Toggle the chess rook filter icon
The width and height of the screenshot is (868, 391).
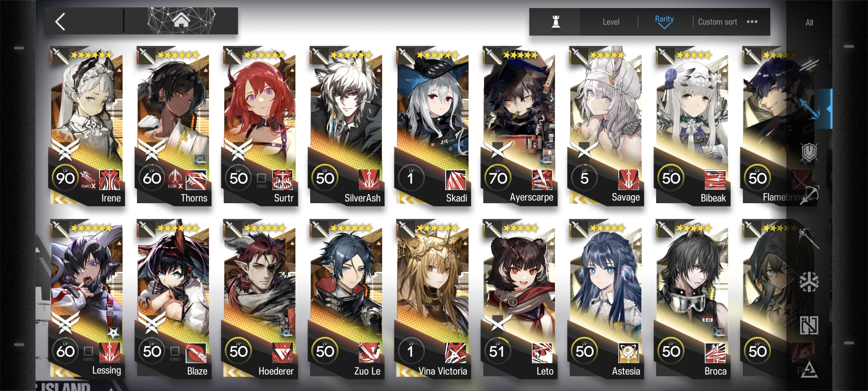[x=556, y=22]
